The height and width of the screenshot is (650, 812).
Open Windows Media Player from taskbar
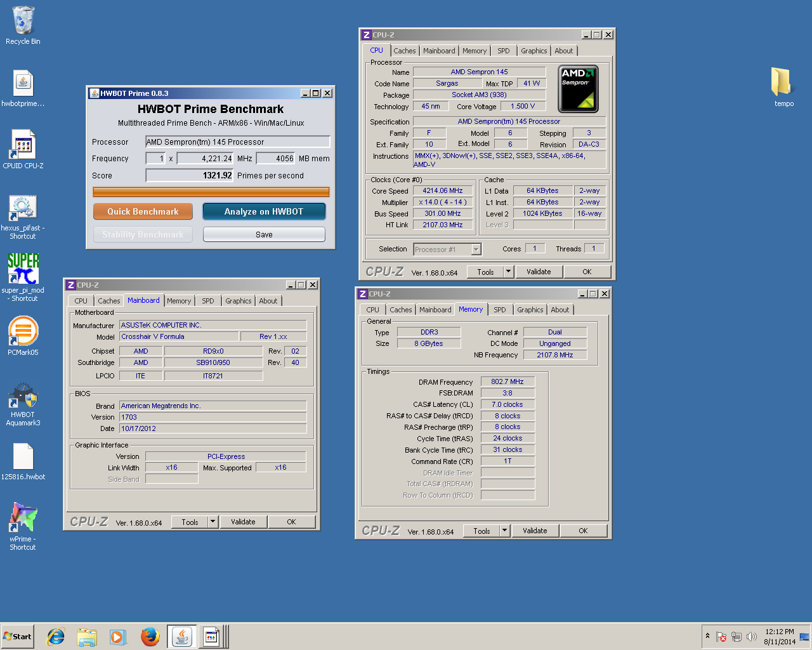click(118, 637)
